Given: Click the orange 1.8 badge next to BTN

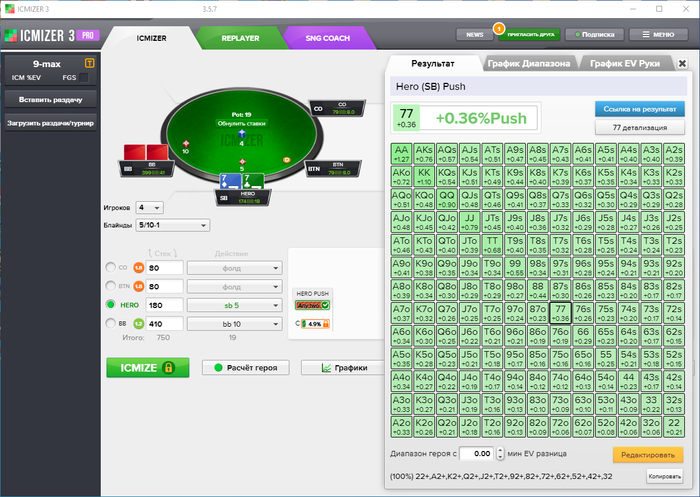Looking at the screenshot, I should 138,286.
